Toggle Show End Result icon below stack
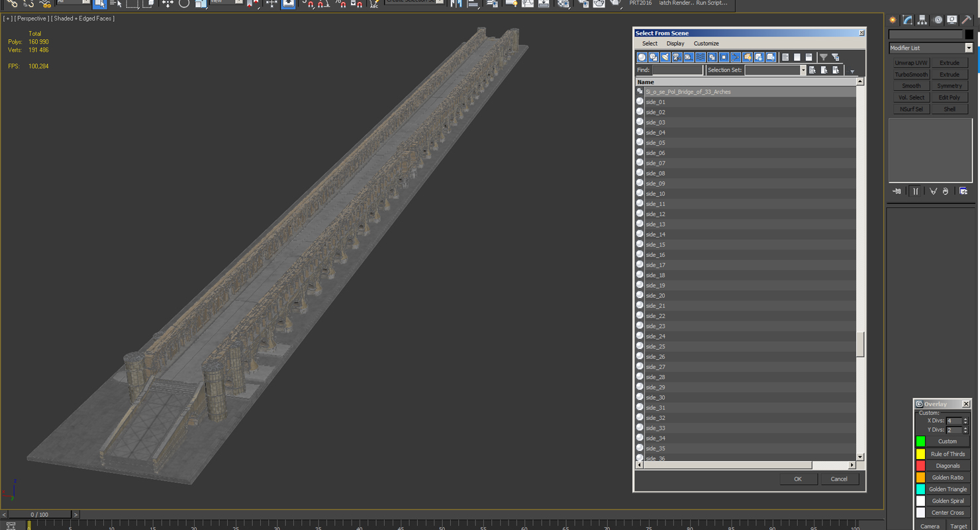Viewport: 980px width, 530px height. pos(915,191)
